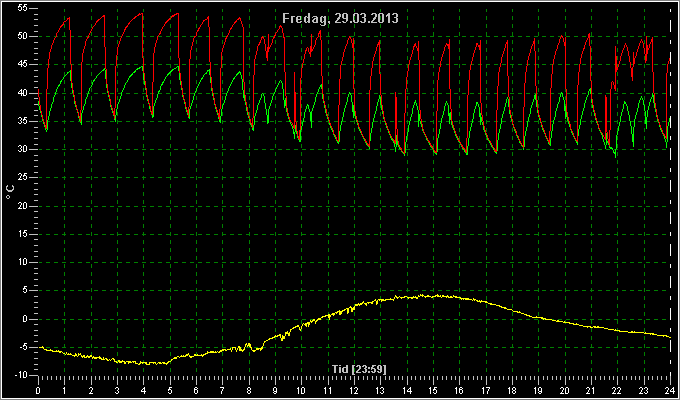Click the 45 label on temperature axis
The width and height of the screenshot is (680, 400).
pyautogui.click(x=23, y=65)
